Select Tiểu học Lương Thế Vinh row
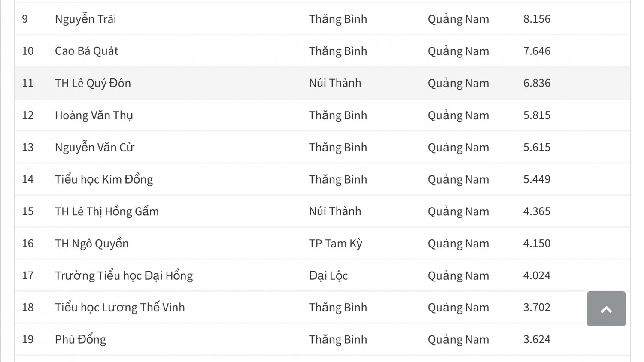Screen dimensions: 644x362 (120, 308)
